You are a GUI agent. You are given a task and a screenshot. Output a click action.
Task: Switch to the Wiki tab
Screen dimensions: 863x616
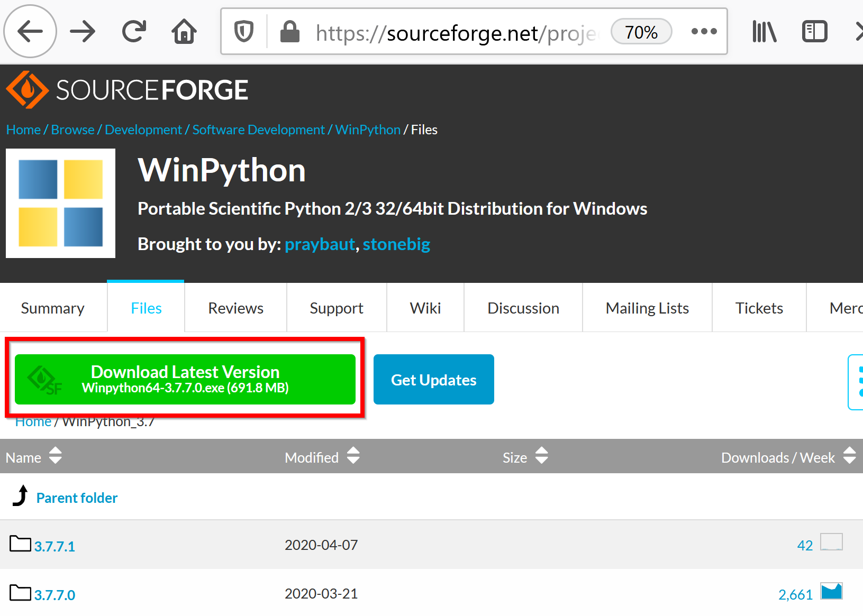(x=425, y=308)
